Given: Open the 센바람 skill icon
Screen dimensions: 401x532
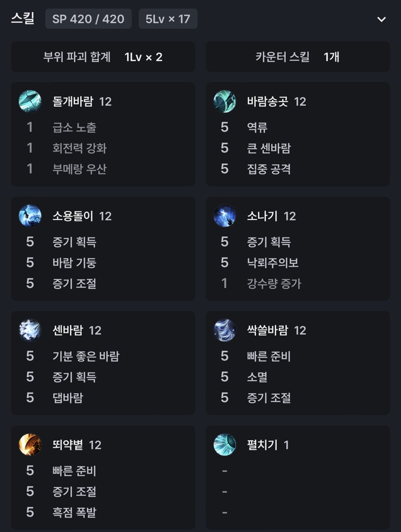Looking at the screenshot, I should (30, 330).
